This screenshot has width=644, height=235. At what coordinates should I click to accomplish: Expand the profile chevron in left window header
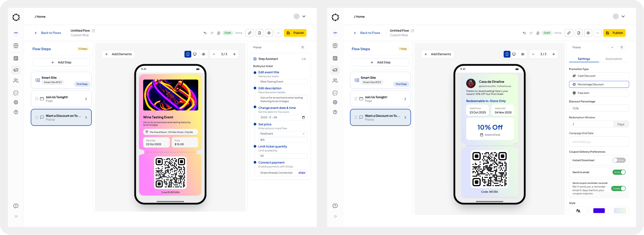[304, 16]
